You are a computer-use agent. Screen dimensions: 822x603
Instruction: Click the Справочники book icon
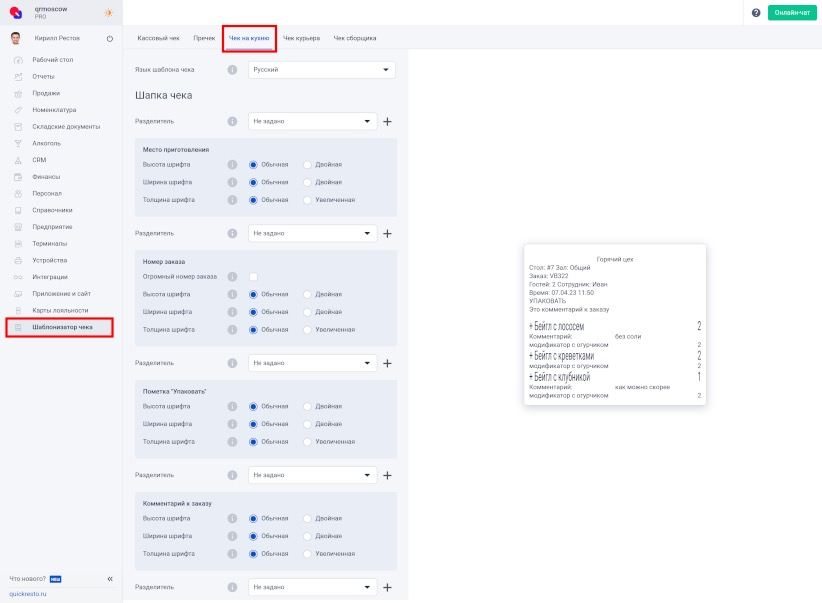click(18, 210)
